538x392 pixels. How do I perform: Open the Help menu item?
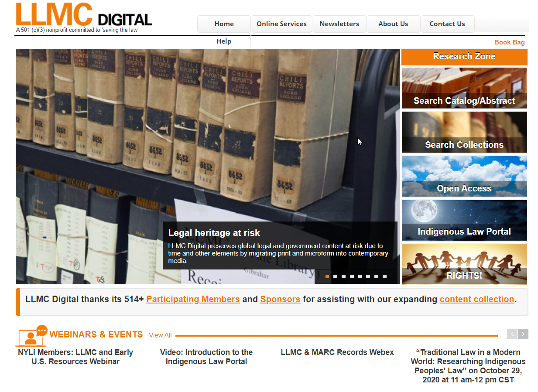click(x=224, y=41)
